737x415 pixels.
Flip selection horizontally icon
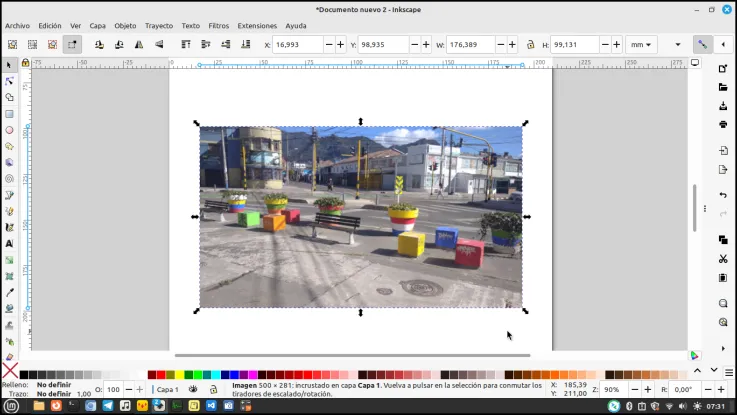click(x=139, y=45)
